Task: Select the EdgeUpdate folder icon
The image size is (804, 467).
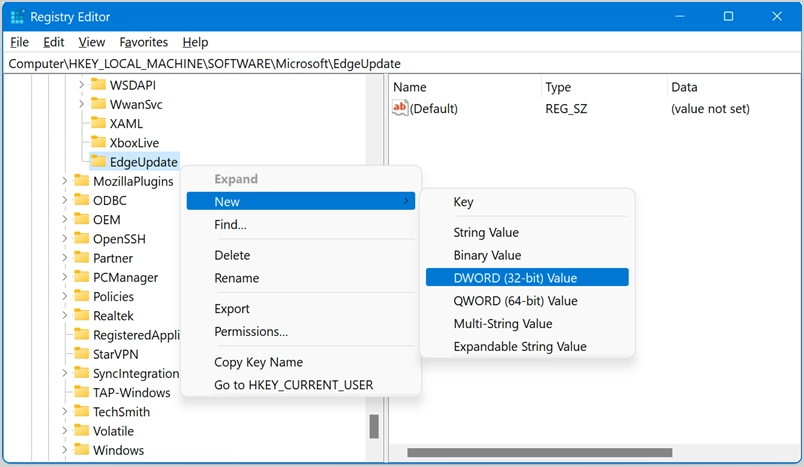Action: (98, 162)
